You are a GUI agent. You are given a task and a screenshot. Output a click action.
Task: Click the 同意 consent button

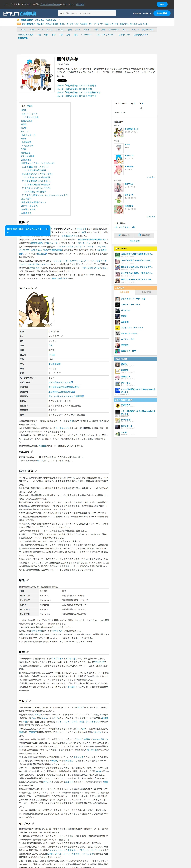[162, 4]
